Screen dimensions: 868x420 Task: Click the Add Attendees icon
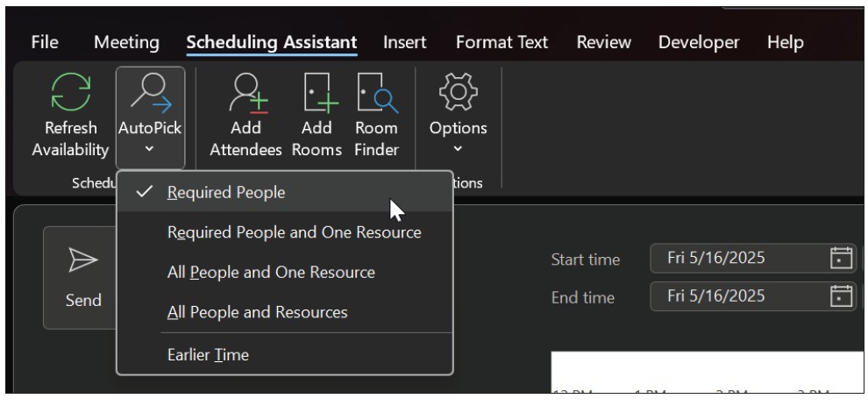245,93
